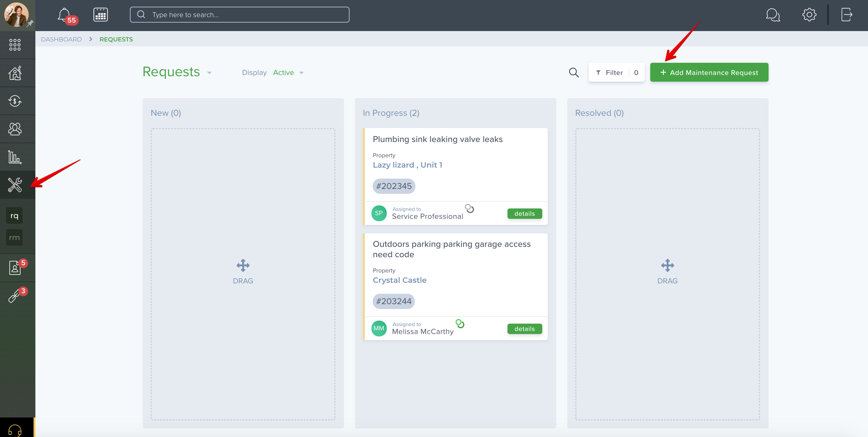Open 'Plumbing sink leaking valve leaks' request

click(x=437, y=139)
